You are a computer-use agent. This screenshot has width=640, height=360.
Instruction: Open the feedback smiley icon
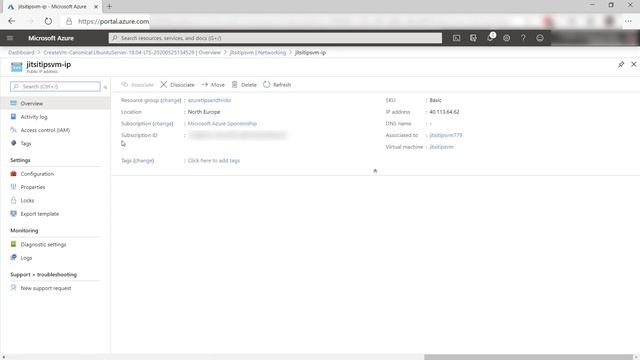540,38
